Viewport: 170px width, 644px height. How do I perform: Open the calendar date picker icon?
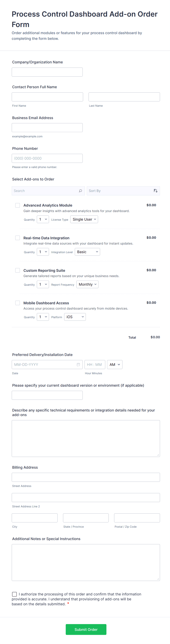tap(78, 365)
